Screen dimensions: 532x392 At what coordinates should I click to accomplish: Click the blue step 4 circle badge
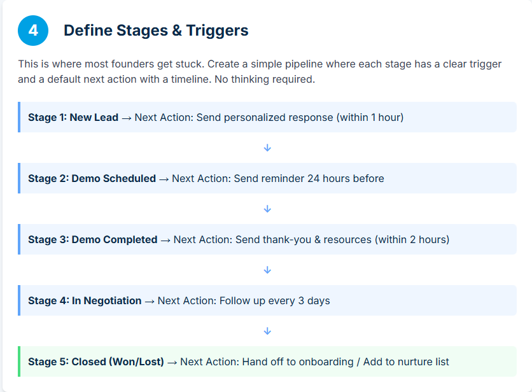pos(33,30)
